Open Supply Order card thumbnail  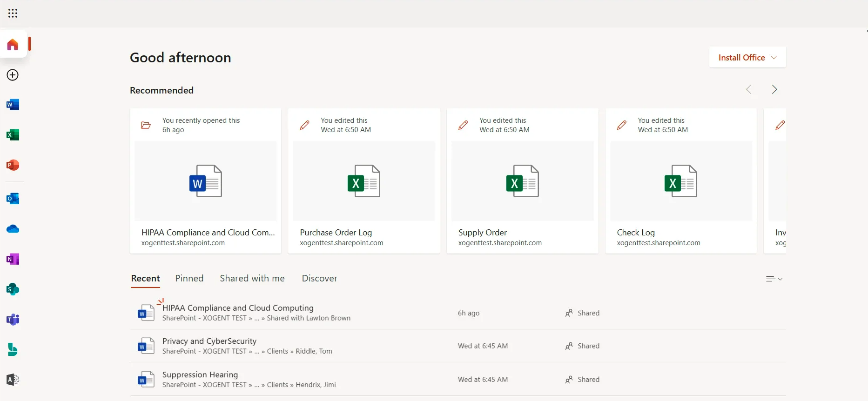522,181
